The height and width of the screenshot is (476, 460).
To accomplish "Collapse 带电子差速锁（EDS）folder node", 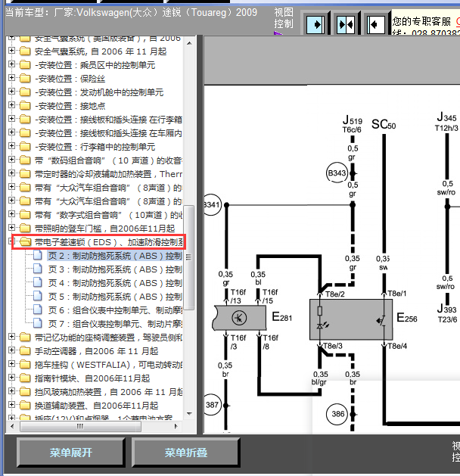I will [x=11, y=241].
